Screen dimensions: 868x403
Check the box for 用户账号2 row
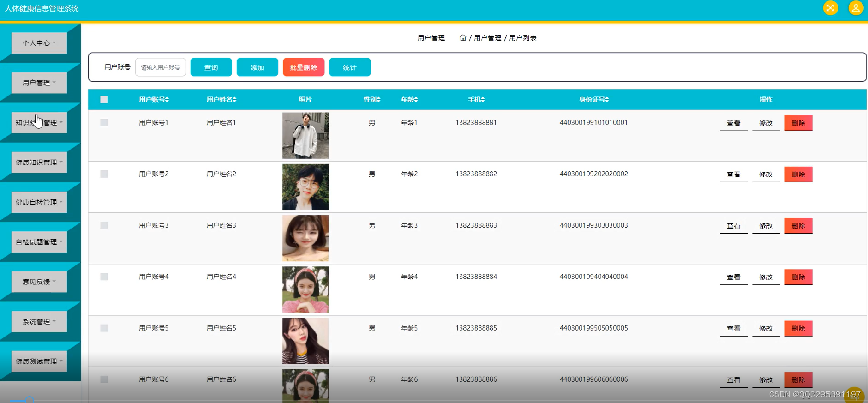click(x=104, y=174)
